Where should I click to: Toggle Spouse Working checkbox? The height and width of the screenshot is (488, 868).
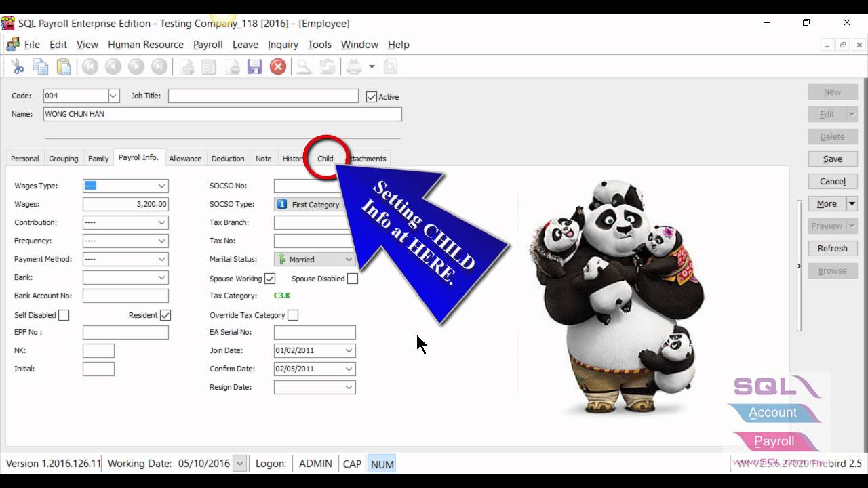(x=270, y=279)
